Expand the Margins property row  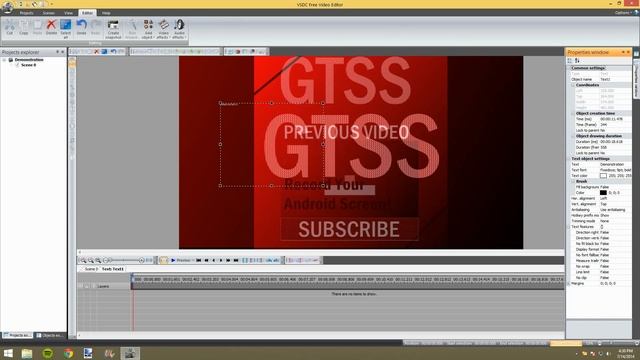[x=569, y=283]
